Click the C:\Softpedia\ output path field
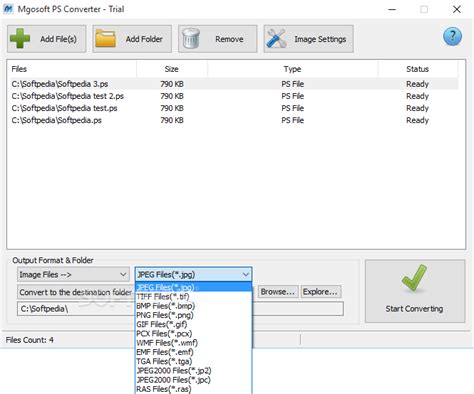Screen dimensions: 474x394 pos(76,309)
